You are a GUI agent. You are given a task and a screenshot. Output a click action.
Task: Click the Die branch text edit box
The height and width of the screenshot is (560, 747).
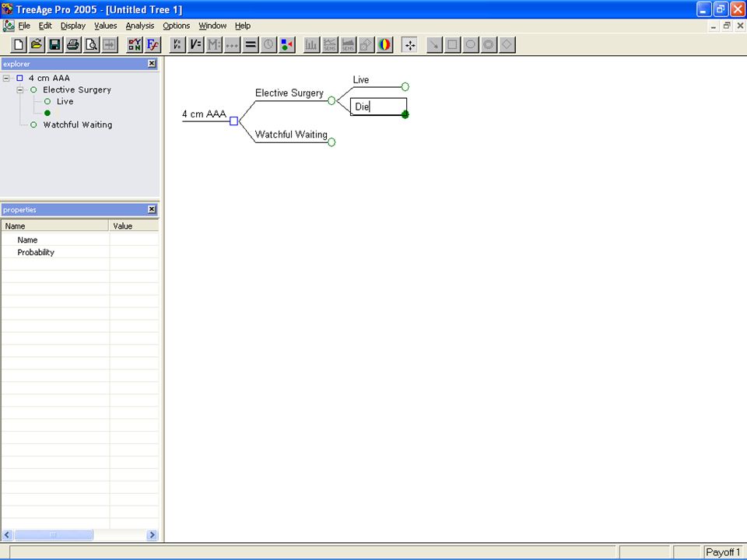378,107
